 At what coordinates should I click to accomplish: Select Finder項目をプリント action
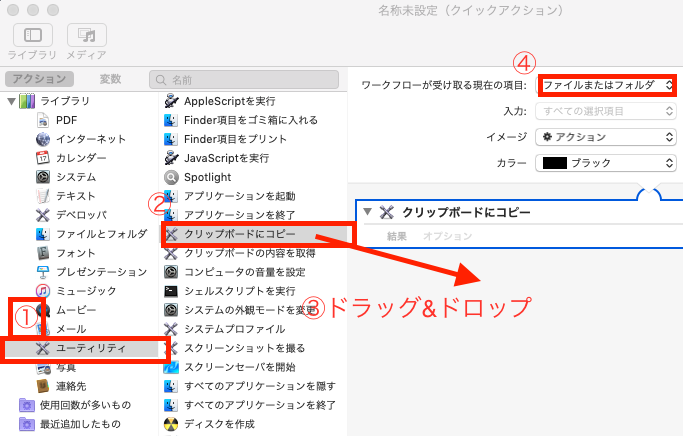pyautogui.click(x=226, y=139)
